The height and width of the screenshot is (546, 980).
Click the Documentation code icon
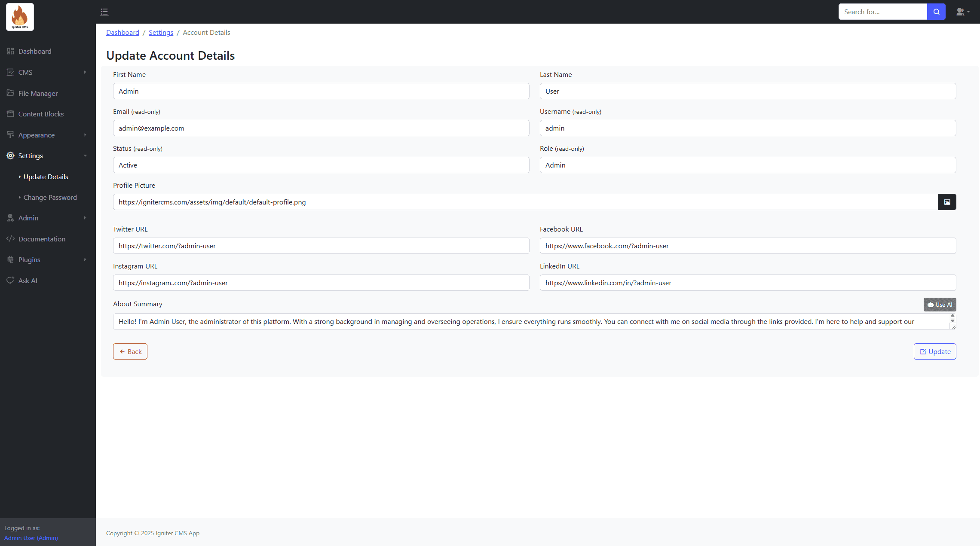tap(11, 239)
